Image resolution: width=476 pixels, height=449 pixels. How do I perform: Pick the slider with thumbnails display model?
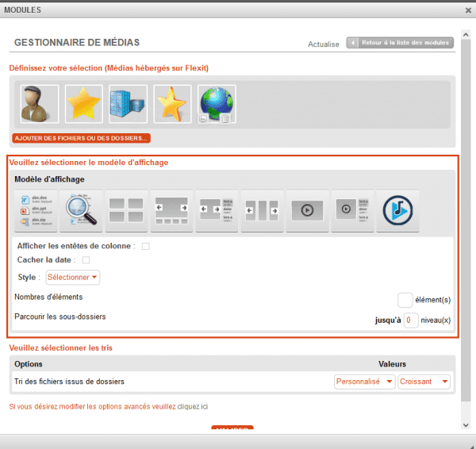171,211
